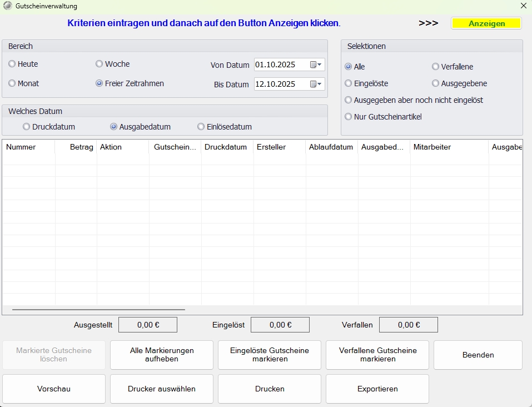Sort by the Ersteller column header
This screenshot has height=407, width=532.
click(280, 147)
